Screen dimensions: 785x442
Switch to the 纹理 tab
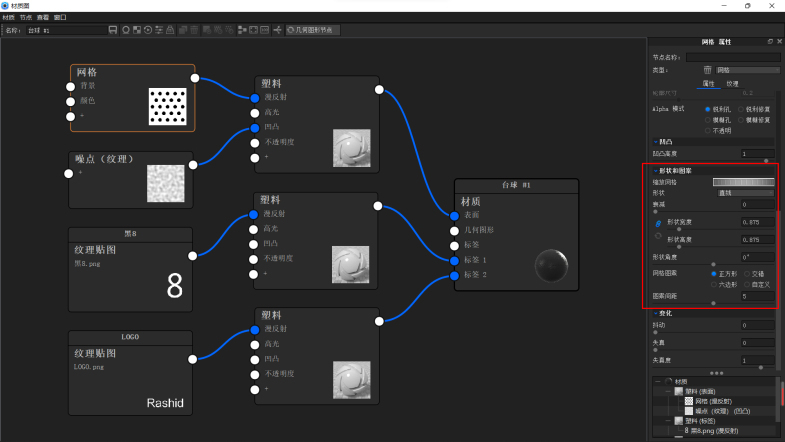pyautogui.click(x=733, y=84)
